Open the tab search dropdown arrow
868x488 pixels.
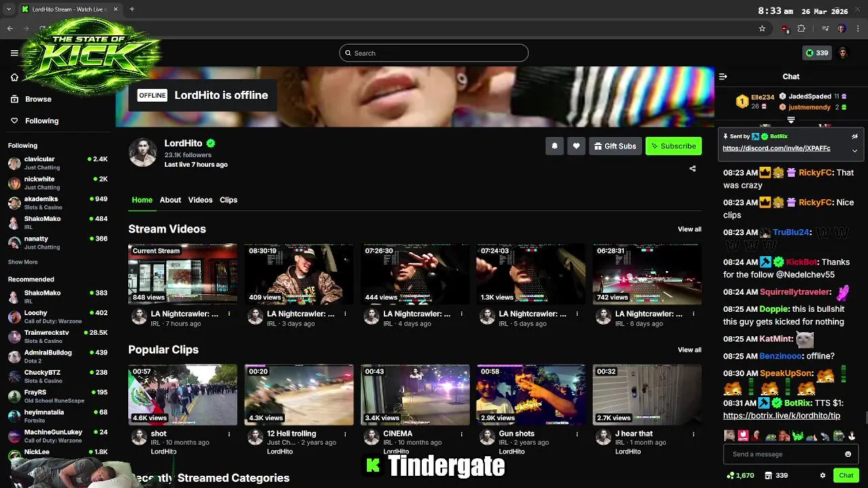click(9, 9)
